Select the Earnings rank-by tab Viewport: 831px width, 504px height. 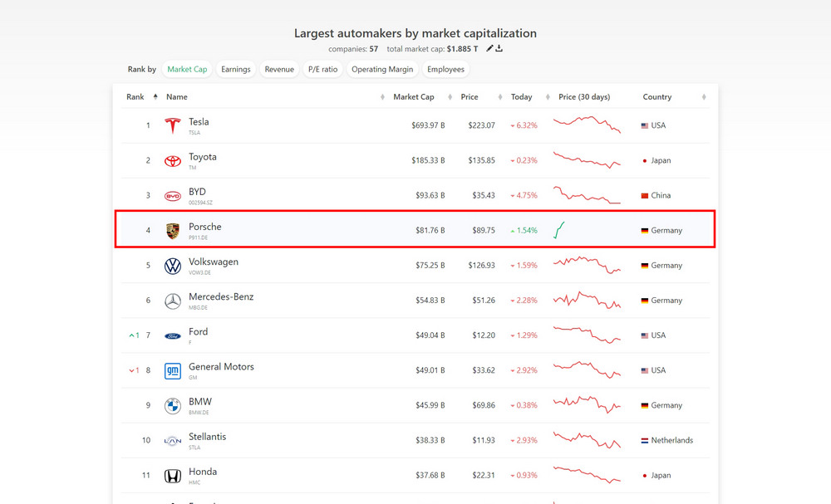236,70
